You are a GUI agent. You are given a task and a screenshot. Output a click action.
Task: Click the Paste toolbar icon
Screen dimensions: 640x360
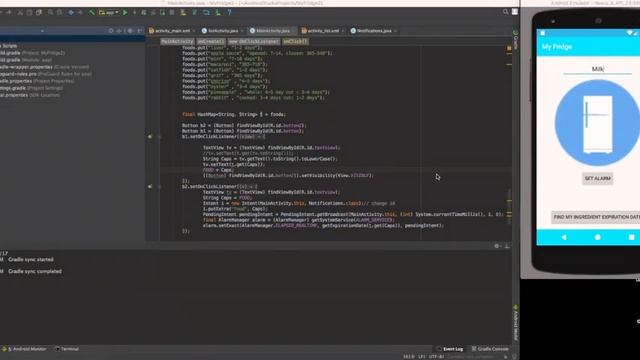(38, 13)
